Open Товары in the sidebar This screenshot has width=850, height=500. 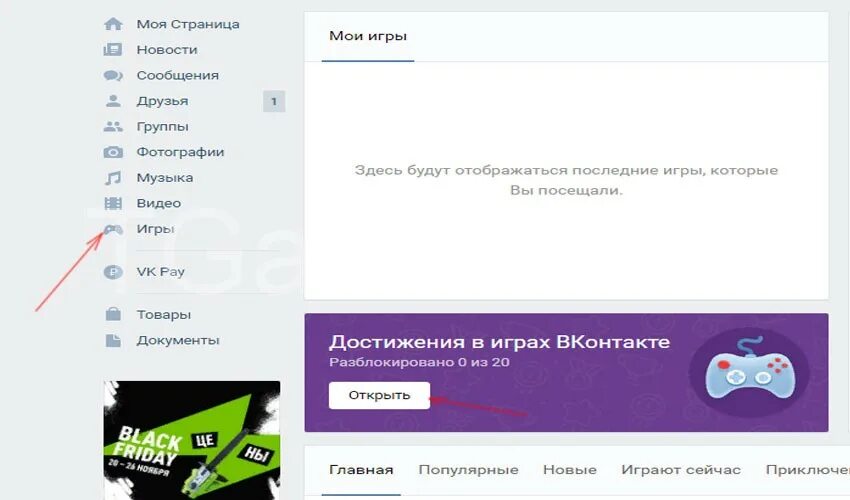(164, 315)
